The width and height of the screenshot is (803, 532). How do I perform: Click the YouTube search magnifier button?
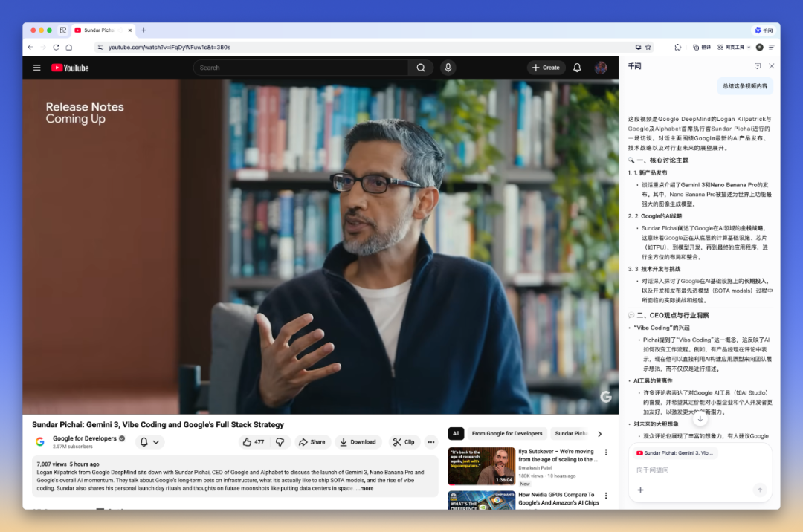point(420,68)
